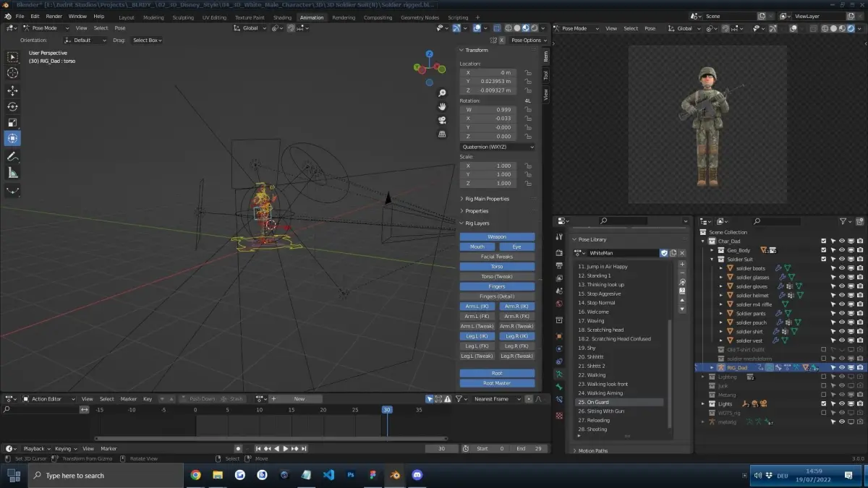
Task: Hide soldier helmet using its eye icon
Action: coord(842,296)
